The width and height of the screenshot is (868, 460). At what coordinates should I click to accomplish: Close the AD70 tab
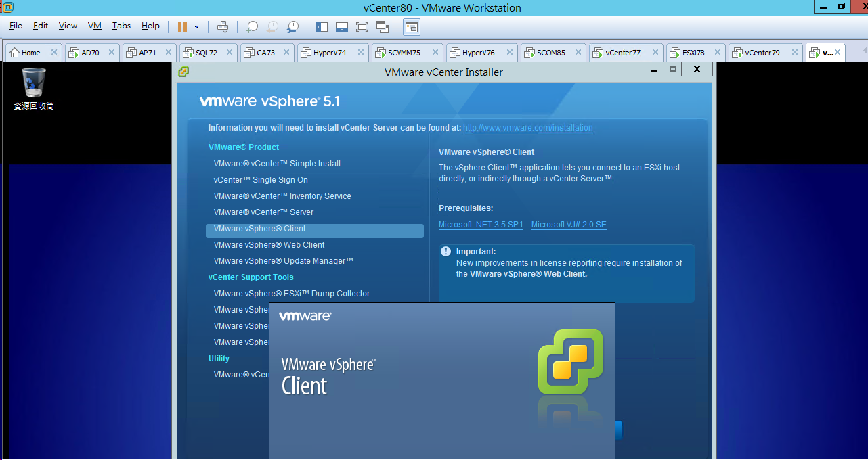[x=112, y=53]
